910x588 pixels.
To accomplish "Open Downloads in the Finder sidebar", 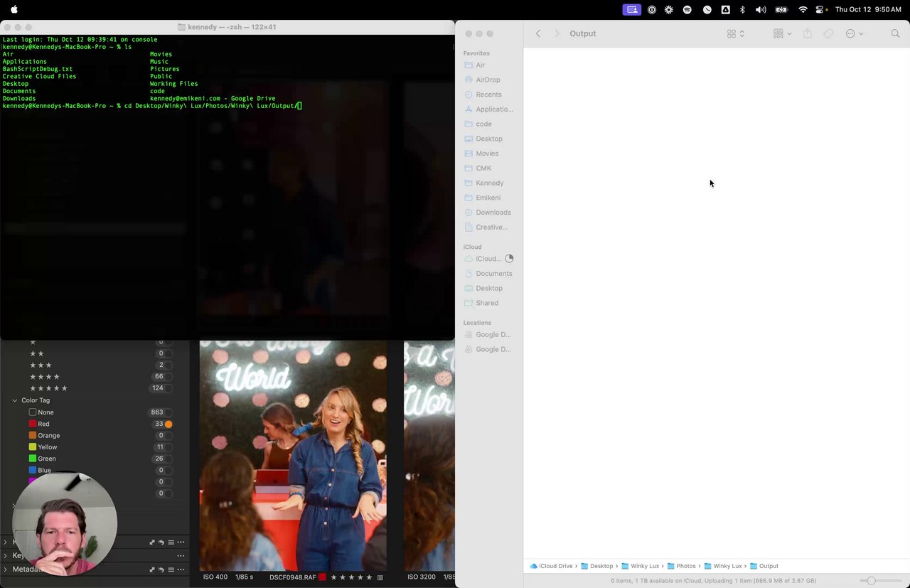I will tap(488, 213).
